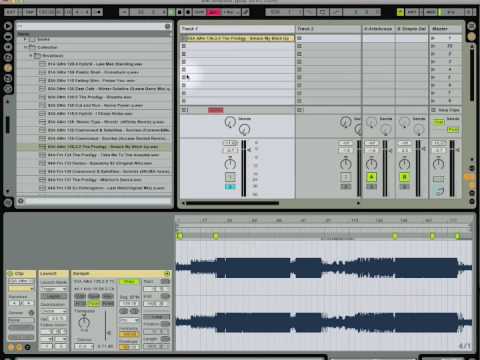
Task: Click the EXT sync button
Action: pos(11,12)
